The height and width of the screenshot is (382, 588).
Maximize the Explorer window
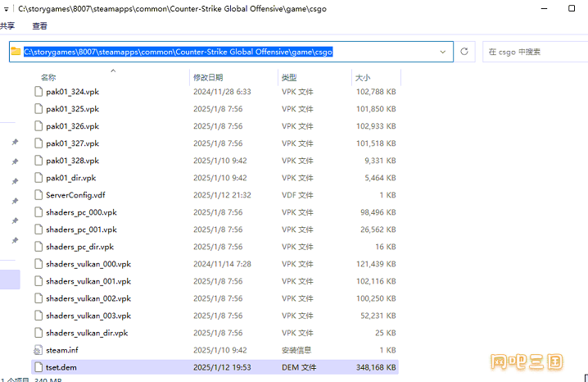(x=572, y=8)
